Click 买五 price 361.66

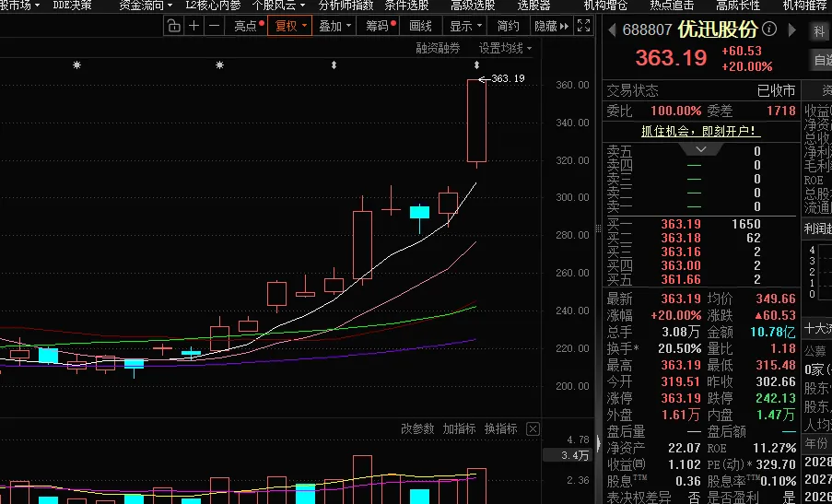(681, 279)
